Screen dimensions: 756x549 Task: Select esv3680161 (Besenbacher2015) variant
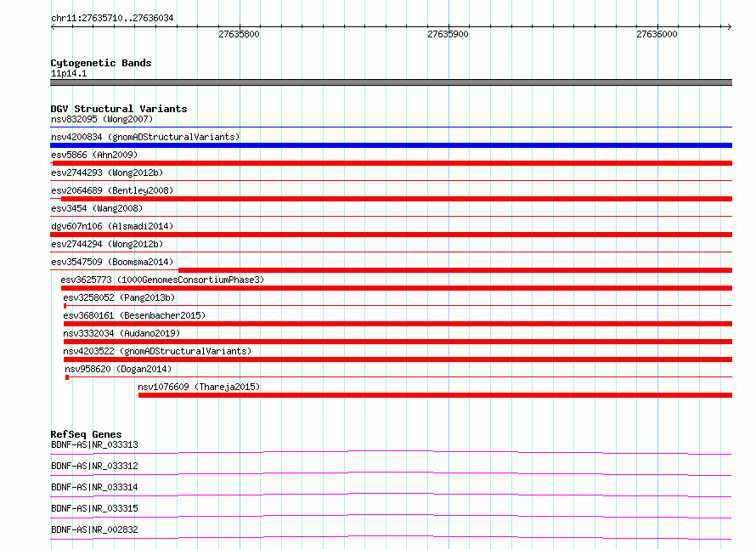point(134,315)
